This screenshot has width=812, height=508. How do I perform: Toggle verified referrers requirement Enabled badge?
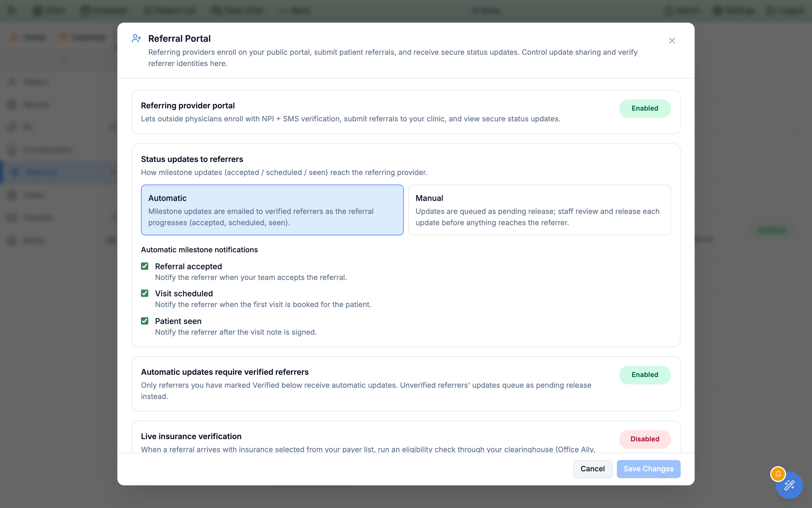(x=645, y=375)
